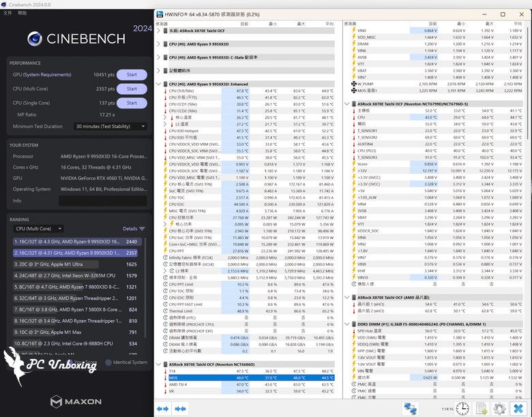Screen dimensions: 532x417
Task: Click fan icon of W_PUMP row
Action: click(x=354, y=84)
